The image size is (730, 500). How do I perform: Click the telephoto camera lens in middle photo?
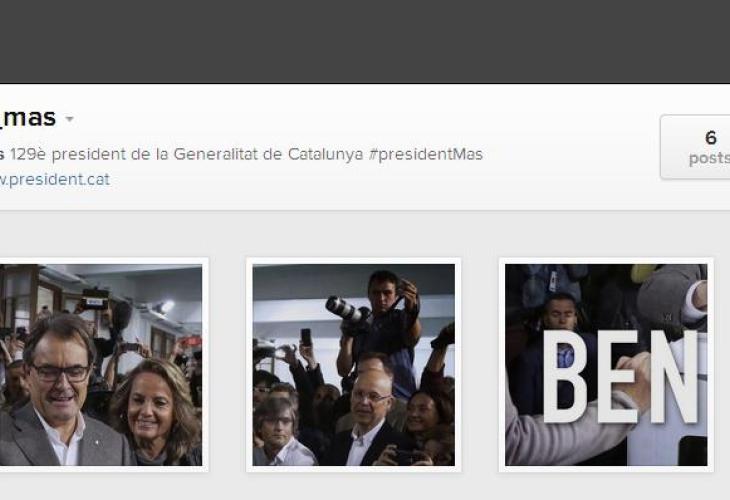pyautogui.click(x=343, y=311)
